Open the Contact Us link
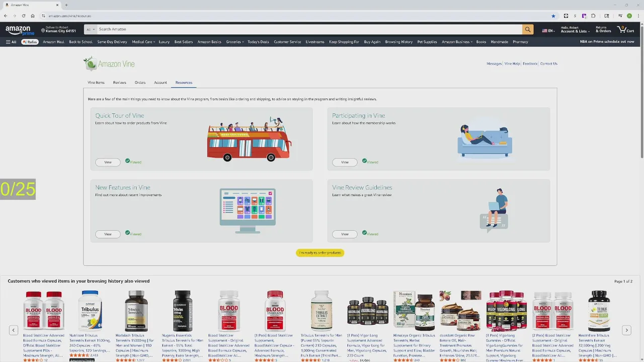 [548, 64]
